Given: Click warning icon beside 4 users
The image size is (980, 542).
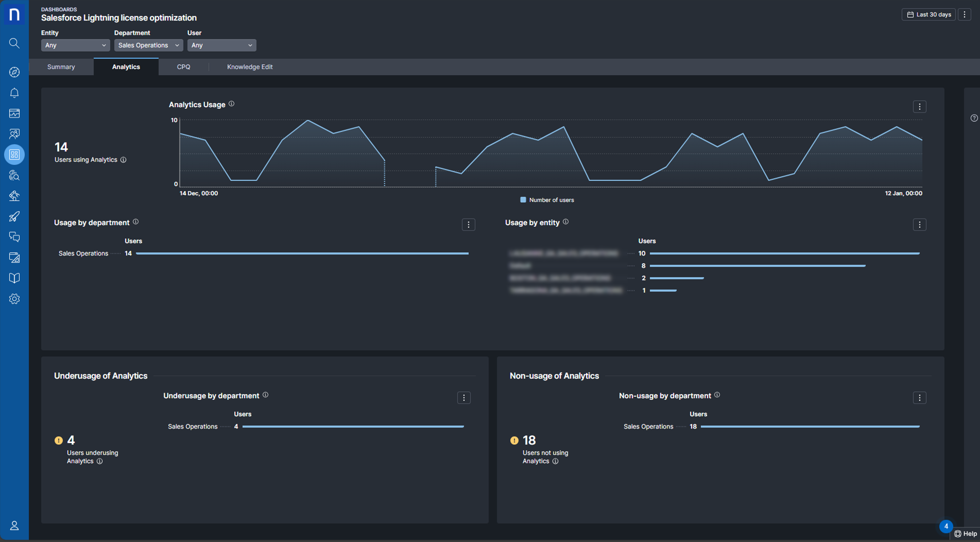Looking at the screenshot, I should (58, 440).
